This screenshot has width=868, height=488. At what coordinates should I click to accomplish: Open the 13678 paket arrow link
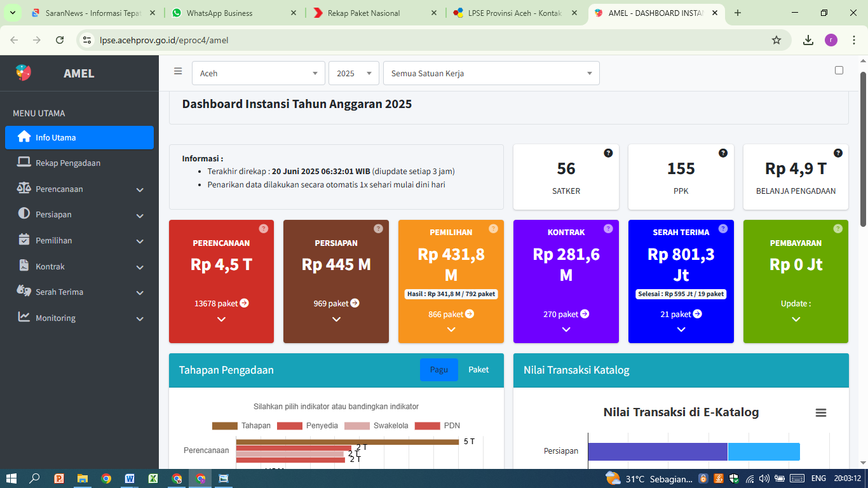tap(244, 303)
